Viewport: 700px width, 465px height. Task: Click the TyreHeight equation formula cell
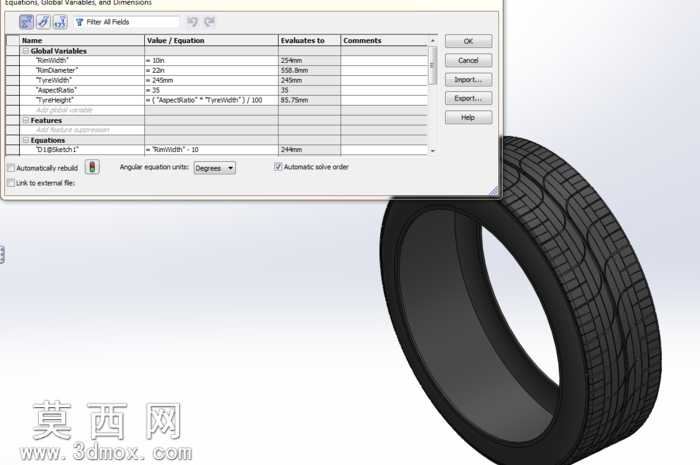click(x=211, y=100)
